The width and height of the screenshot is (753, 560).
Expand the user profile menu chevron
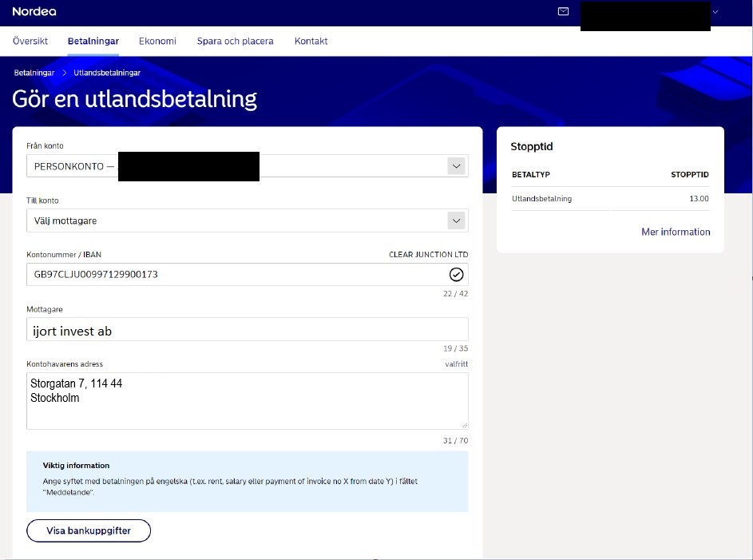coord(715,12)
